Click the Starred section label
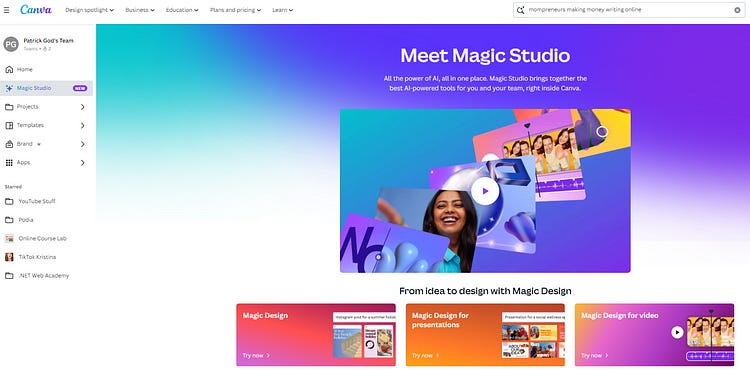 tap(13, 187)
